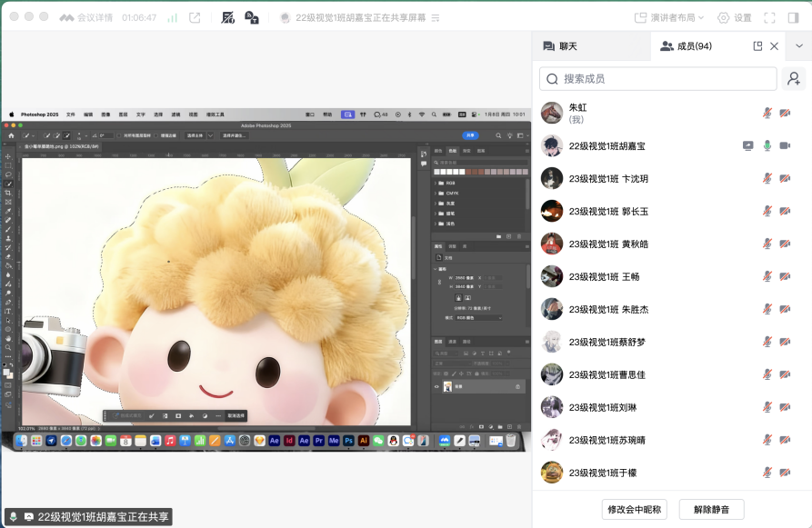
Task: Open 设置 settings with the gear icon
Action: pos(735,17)
